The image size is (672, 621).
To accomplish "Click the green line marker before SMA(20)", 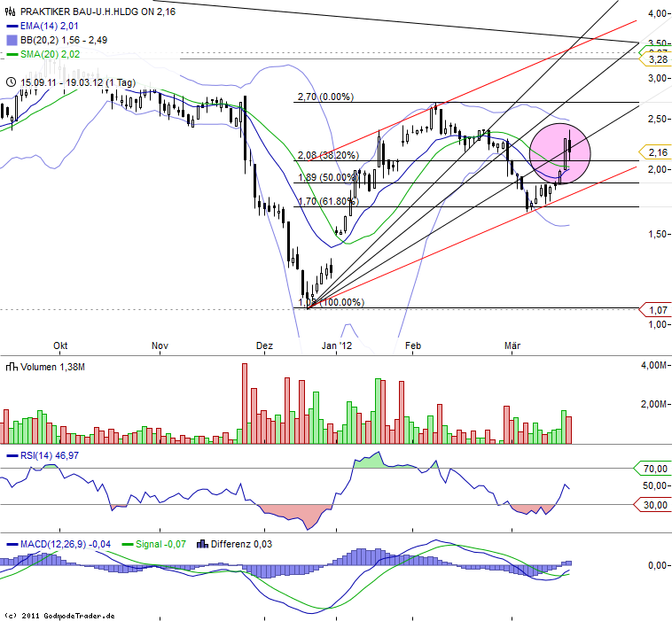I will pos(12,54).
